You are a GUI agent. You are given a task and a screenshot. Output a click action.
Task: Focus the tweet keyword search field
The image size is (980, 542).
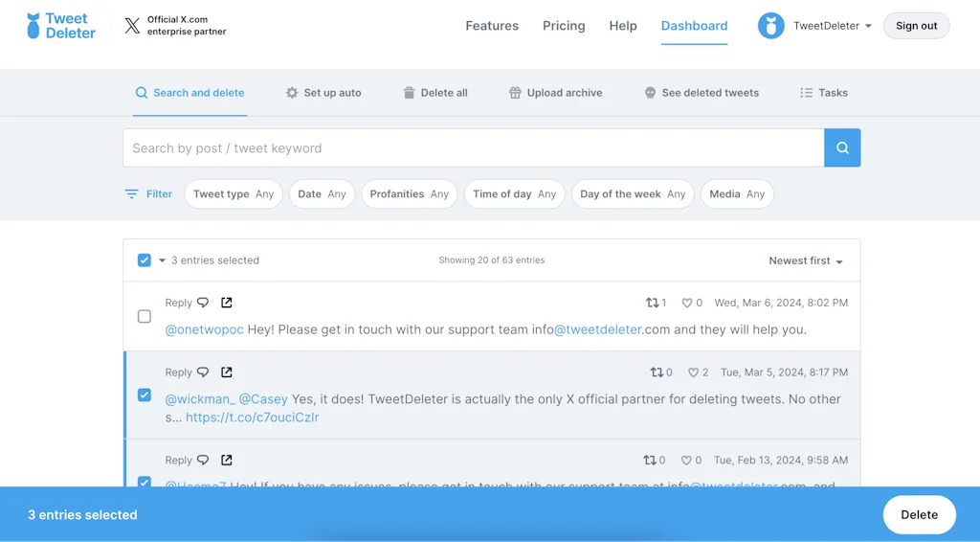pos(473,147)
